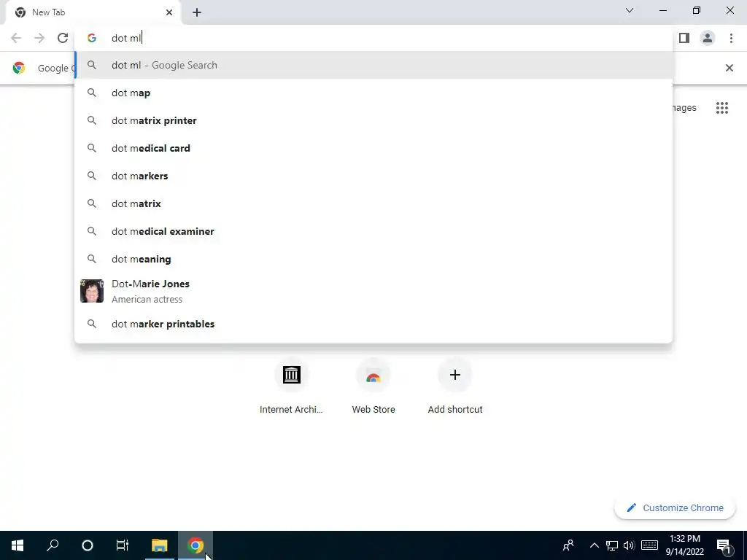Screen dimensions: 747x560
Task: Choose the 'dot matrix printer' suggestion
Action: [x=374, y=120]
